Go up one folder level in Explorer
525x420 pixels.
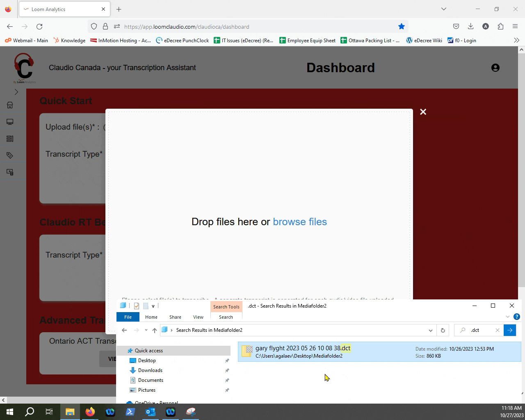coord(154,330)
